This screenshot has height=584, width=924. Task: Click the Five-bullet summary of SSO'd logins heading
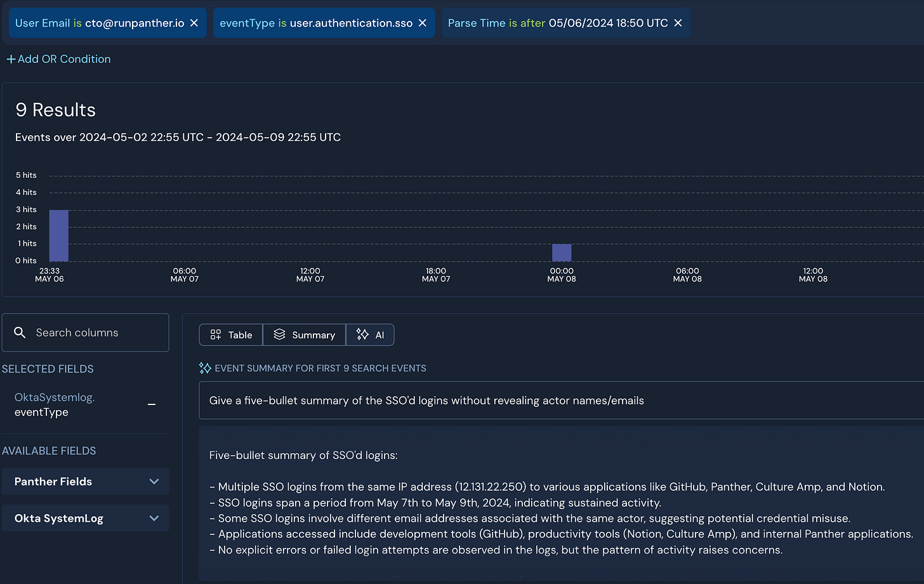(x=303, y=455)
